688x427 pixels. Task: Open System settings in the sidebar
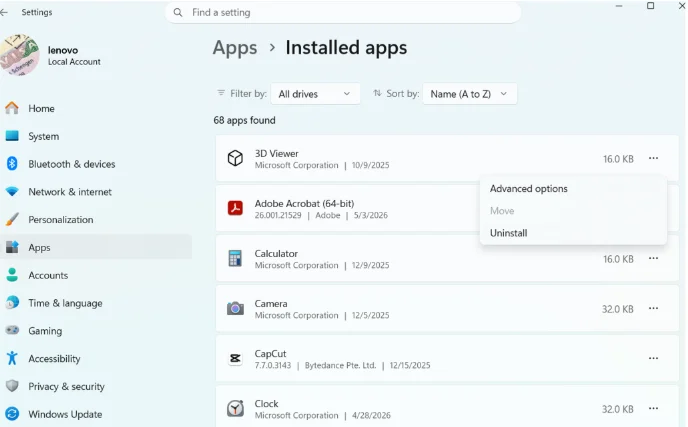(96, 136)
